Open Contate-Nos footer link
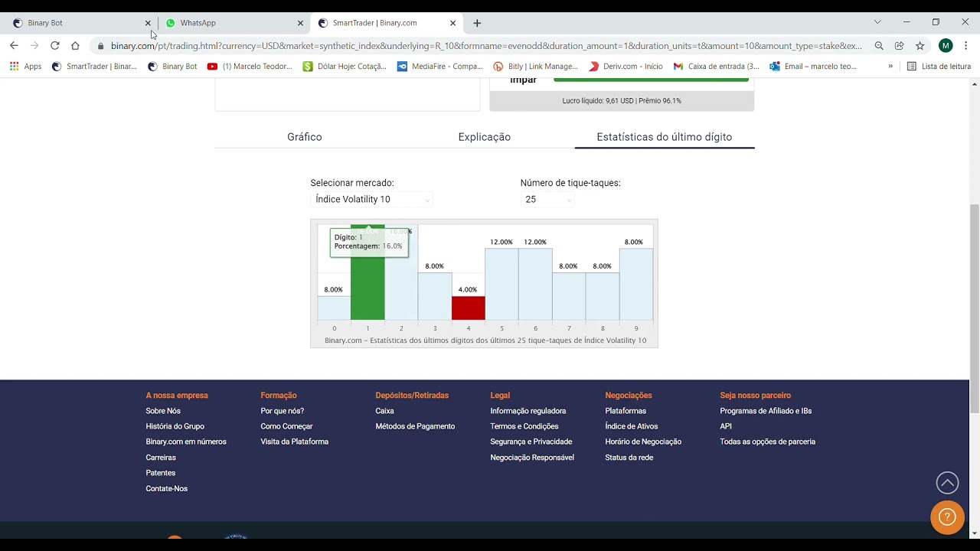Viewport: 980px width, 551px height. (x=167, y=488)
